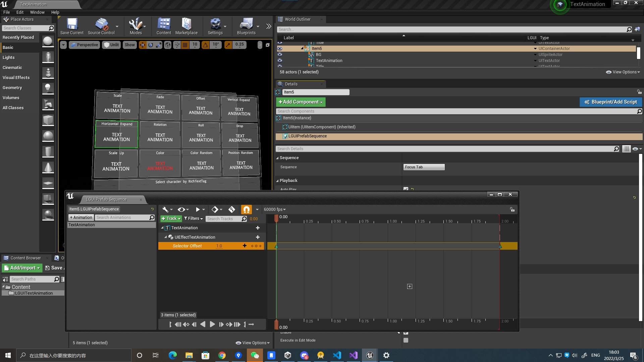The height and width of the screenshot is (362, 644).
Task: Click the Search Tracks input field
Action: [x=225, y=219]
